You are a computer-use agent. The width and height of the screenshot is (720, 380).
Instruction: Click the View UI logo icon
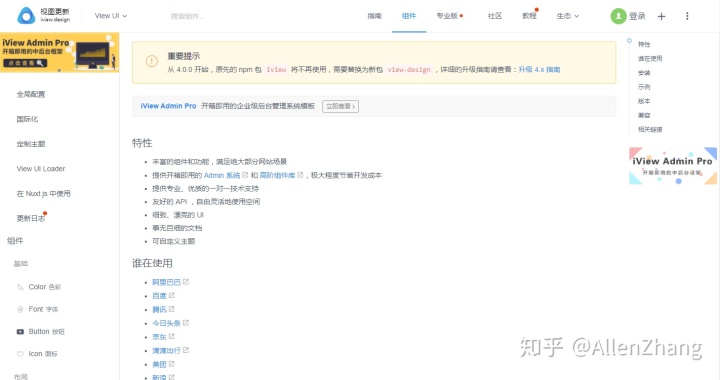click(x=26, y=16)
